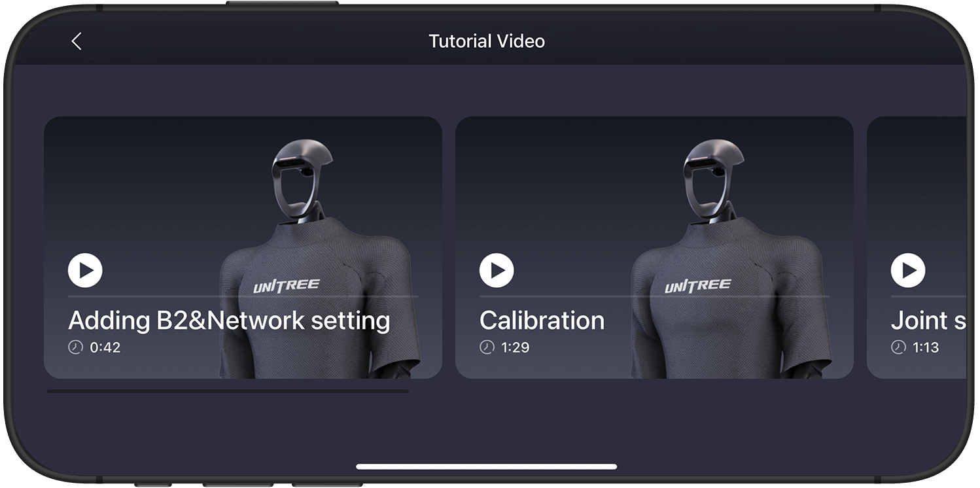Play the Calibration tutorial video

497,270
